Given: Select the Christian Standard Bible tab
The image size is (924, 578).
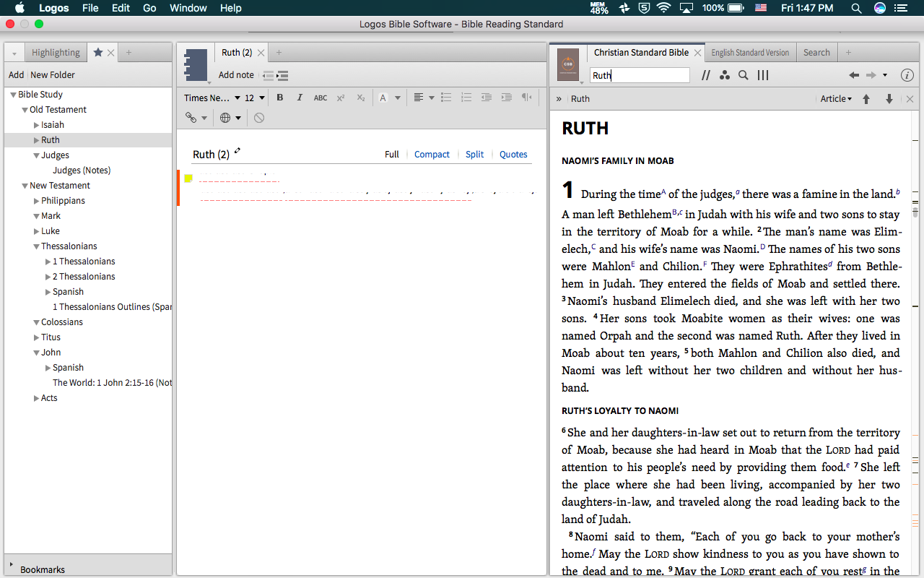Looking at the screenshot, I should click(x=641, y=53).
